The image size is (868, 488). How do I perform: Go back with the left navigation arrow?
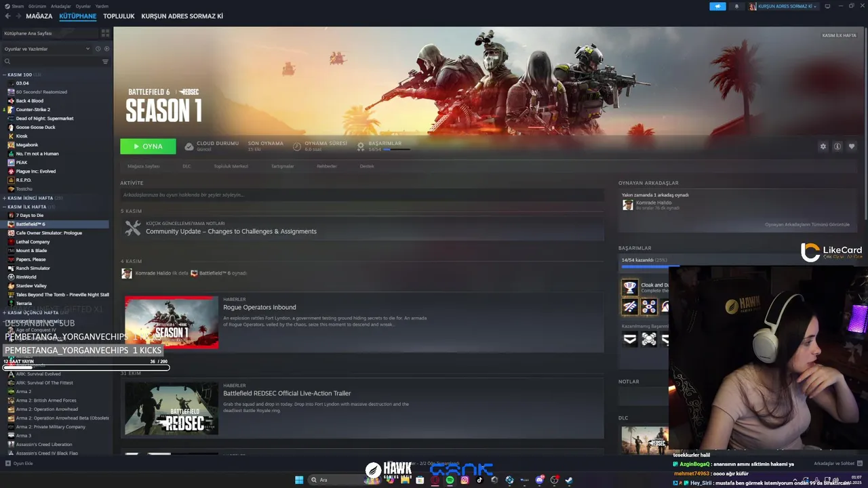tap(9, 16)
